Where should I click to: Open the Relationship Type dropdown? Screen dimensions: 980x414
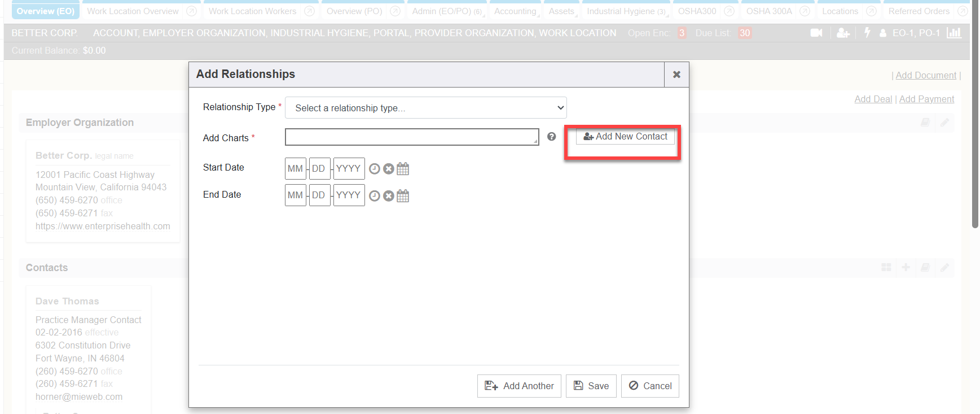(x=425, y=108)
